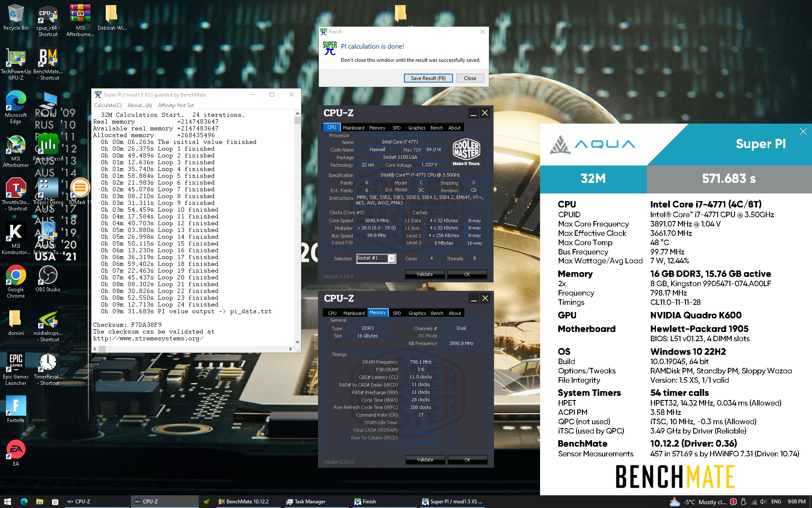Viewport: 812px width, 508px height.
Task: Open MSI Kombustor desktop icon
Action: tap(16, 238)
